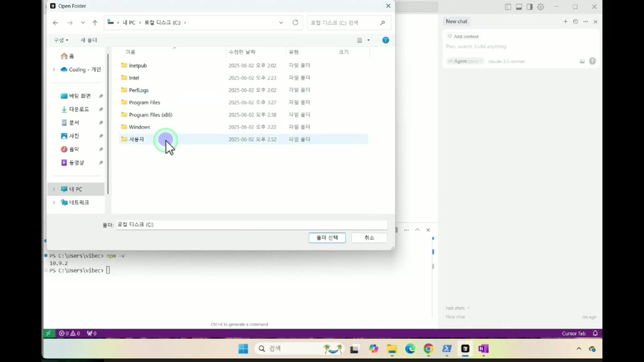
Task: Click 내 PC in the address breadcrumb
Action: [129, 23]
